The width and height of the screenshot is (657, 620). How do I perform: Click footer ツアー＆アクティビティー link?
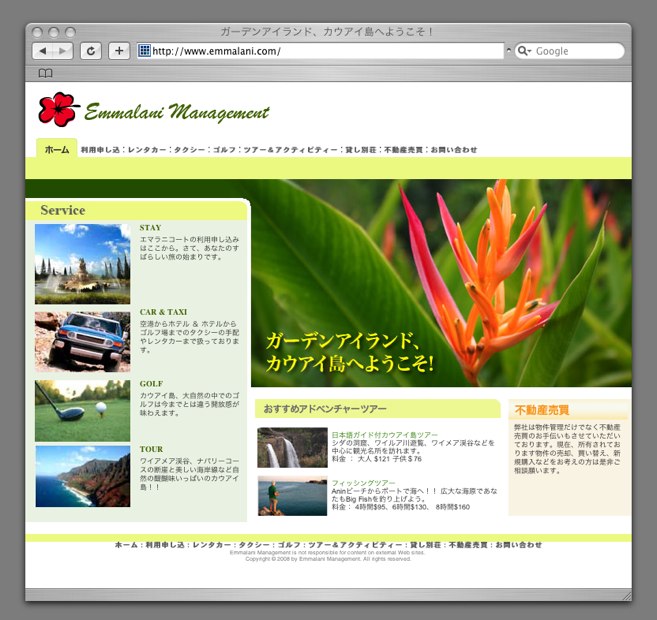coord(355,545)
